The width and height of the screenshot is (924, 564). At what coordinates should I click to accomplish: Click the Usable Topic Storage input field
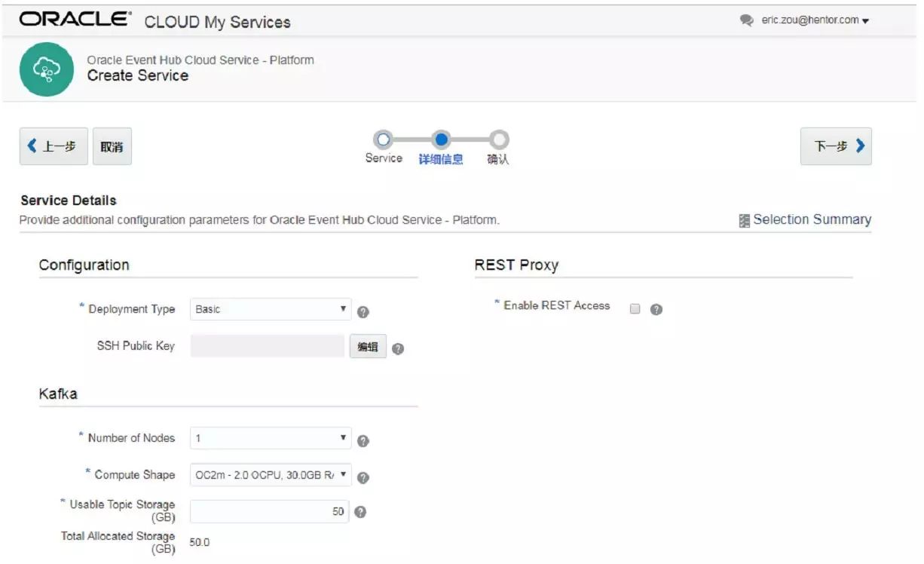click(x=269, y=512)
